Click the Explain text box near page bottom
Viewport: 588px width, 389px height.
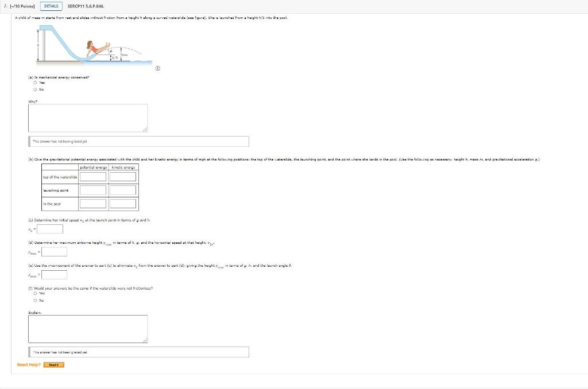click(x=88, y=328)
